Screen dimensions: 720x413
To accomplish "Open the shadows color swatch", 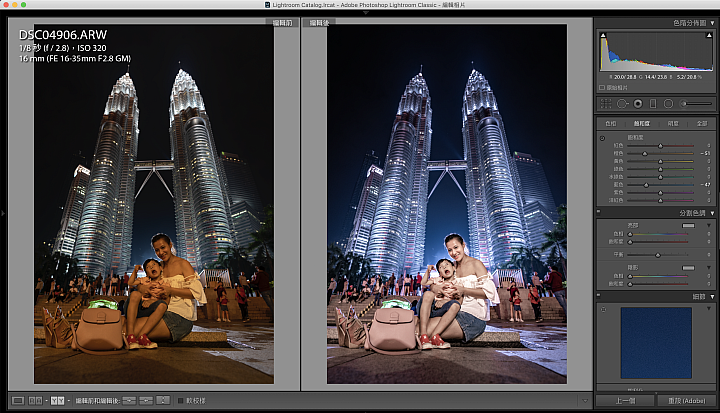I will [688, 267].
